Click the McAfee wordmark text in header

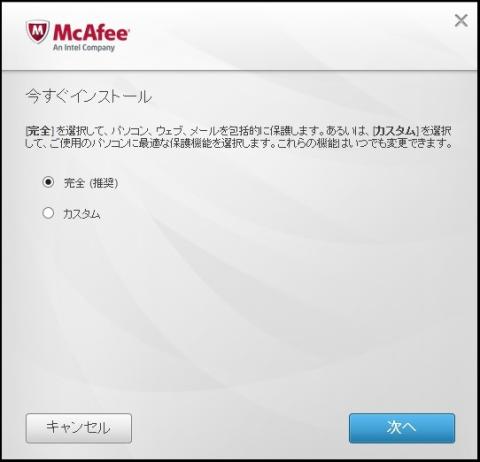click(x=91, y=33)
